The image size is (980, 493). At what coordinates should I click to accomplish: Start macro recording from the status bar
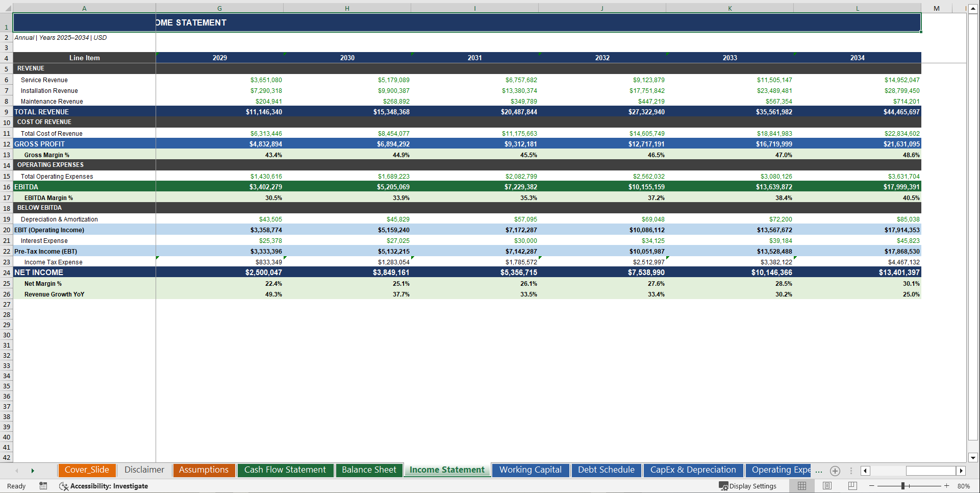(x=43, y=486)
